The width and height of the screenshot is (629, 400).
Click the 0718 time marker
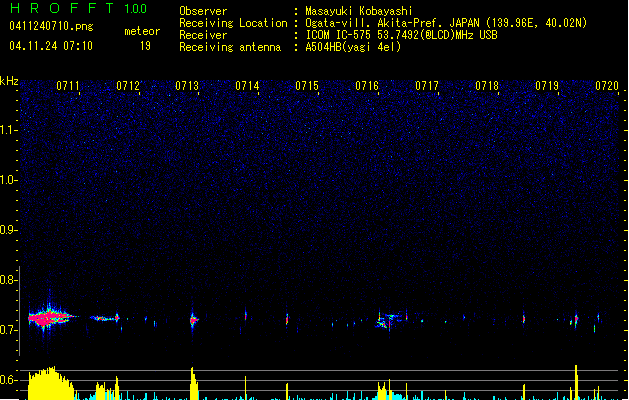tap(487, 86)
